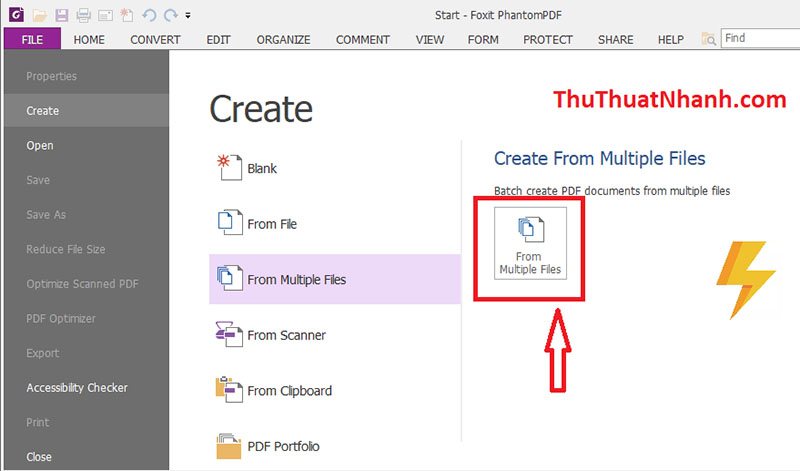Click the From File document icon

(x=230, y=222)
